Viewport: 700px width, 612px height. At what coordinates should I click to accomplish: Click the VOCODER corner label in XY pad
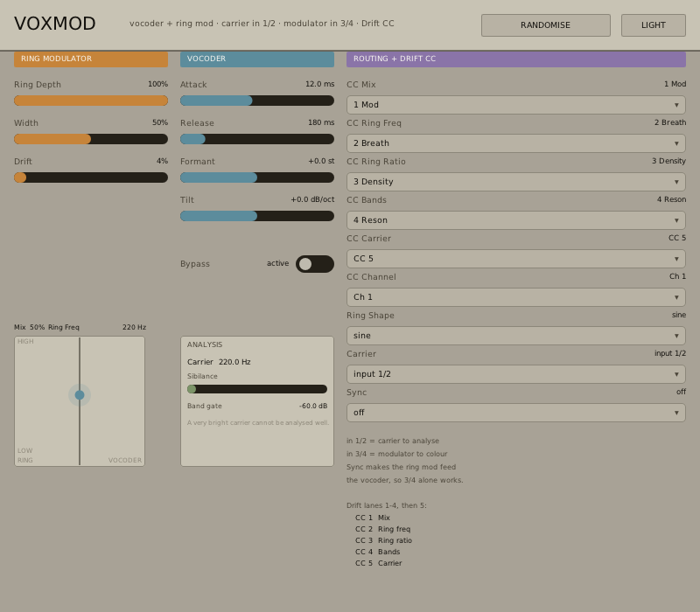(124, 460)
